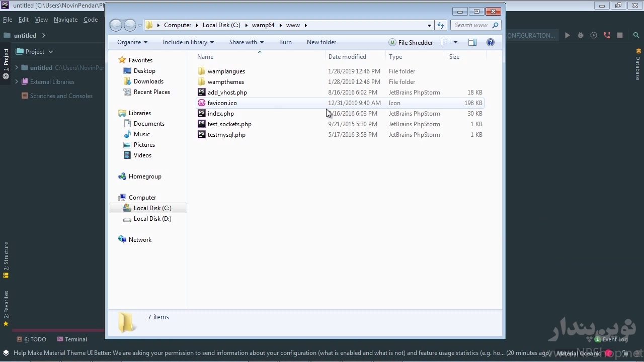Click the Explorer help question mark icon

[x=491, y=42]
